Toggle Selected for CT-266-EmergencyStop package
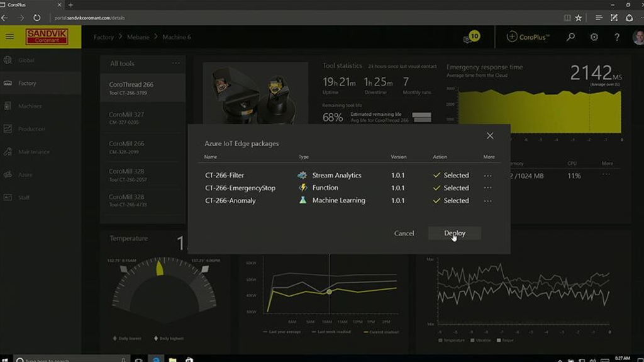 click(450, 188)
